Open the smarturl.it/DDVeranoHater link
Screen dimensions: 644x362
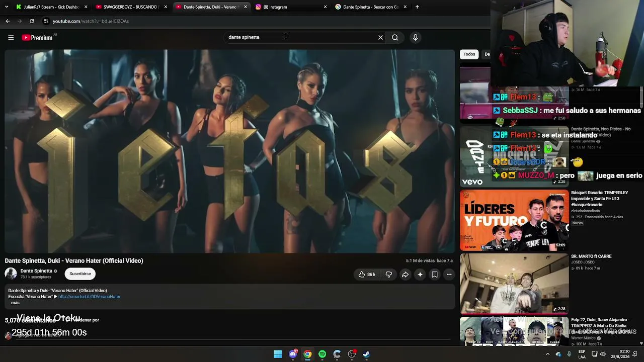coord(89,297)
